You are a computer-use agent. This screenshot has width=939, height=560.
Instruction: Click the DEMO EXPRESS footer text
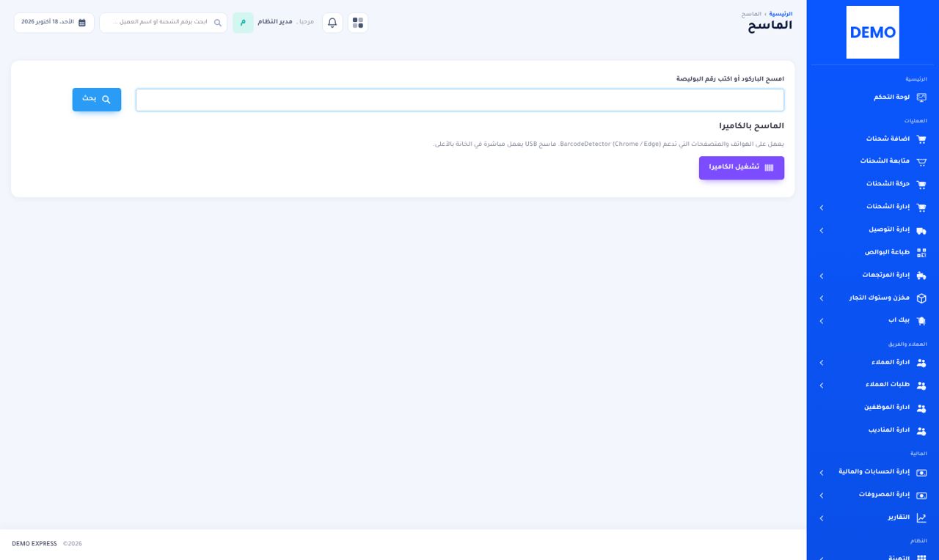coord(34,544)
